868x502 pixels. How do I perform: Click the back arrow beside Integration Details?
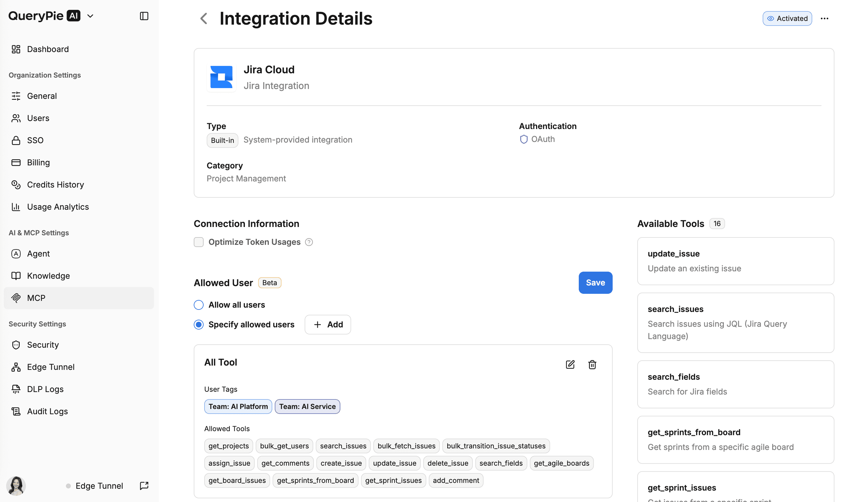point(204,18)
